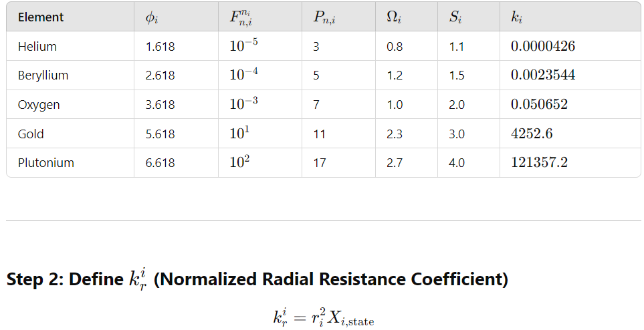
Task: Click the k_i column header
Action: pos(517,17)
